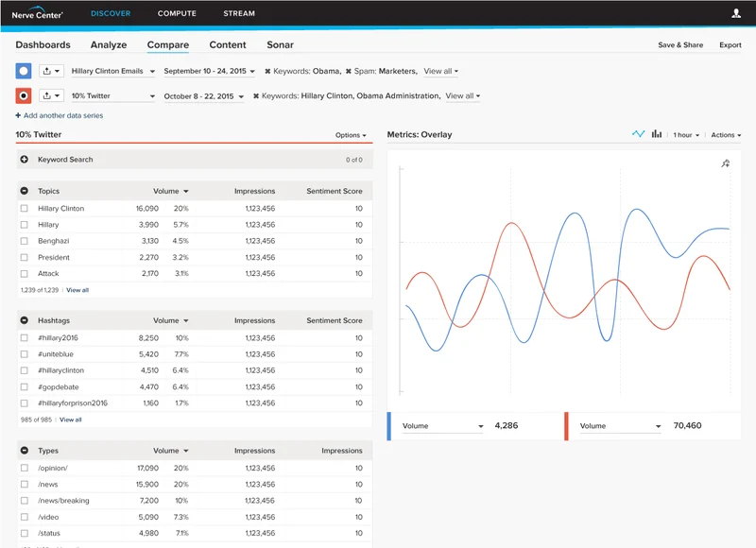
Task: Open red series Volume metric dropdown
Action: tap(620, 426)
